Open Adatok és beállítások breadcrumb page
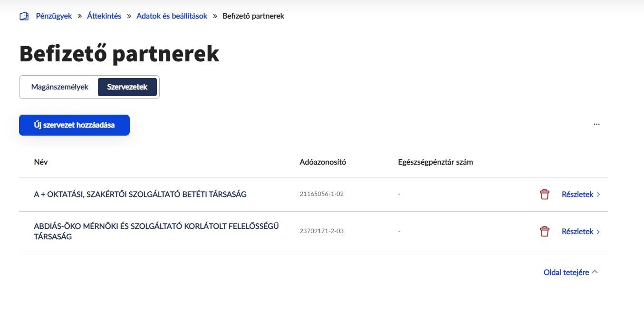This screenshot has height=314, width=644. click(172, 16)
